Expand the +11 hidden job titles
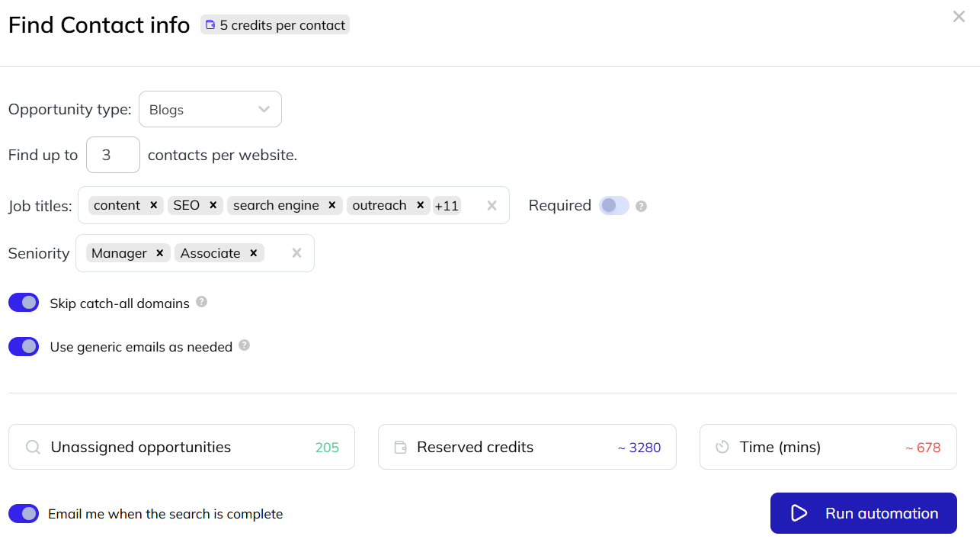Viewport: 980px width, 549px height. (447, 205)
